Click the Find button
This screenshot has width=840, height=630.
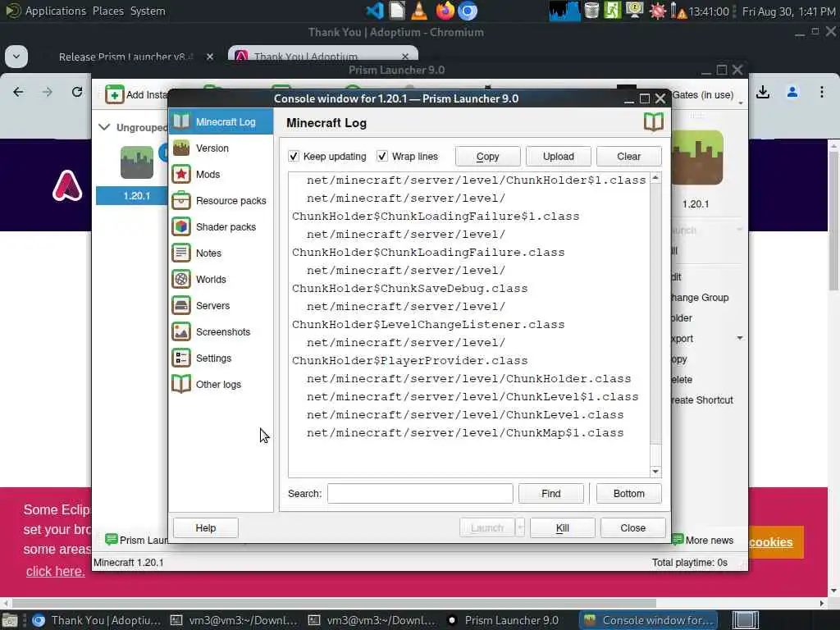click(x=550, y=493)
